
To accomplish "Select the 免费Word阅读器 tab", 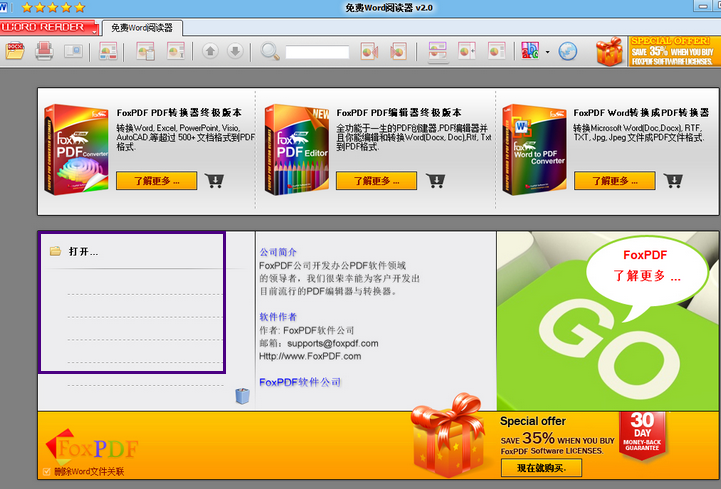I will point(142,28).
